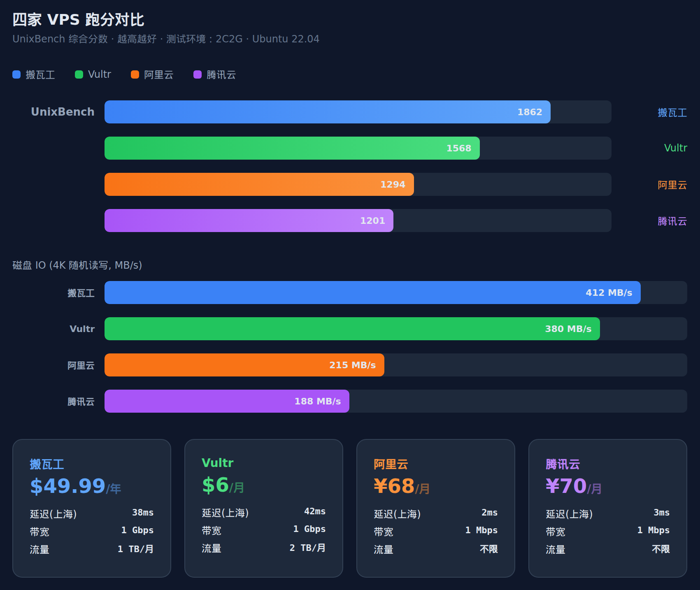The width and height of the screenshot is (700, 590).
Task: Click the 1 TB/月 traffic value
Action: click(x=135, y=549)
